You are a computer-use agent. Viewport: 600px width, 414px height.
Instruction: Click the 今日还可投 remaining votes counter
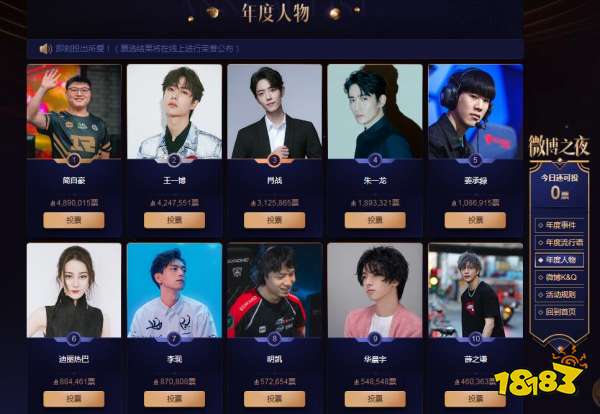click(559, 187)
